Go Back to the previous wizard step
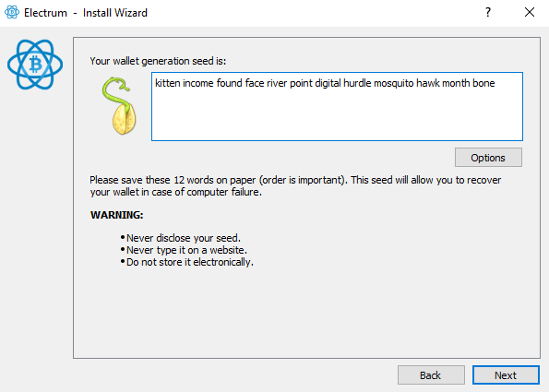 [x=431, y=375]
